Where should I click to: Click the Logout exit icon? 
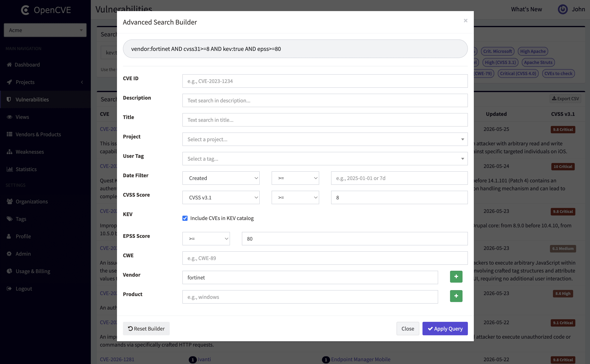point(9,288)
